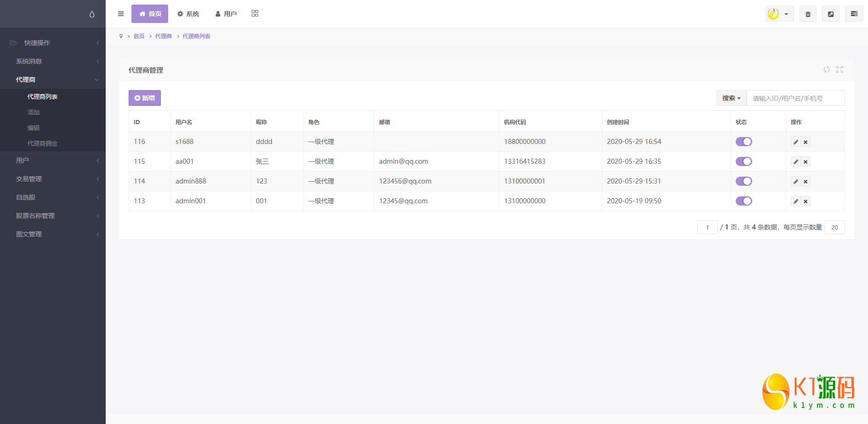The width and height of the screenshot is (868, 424).
Task: Click the water drop icon in sidebar header
Action: (x=92, y=14)
